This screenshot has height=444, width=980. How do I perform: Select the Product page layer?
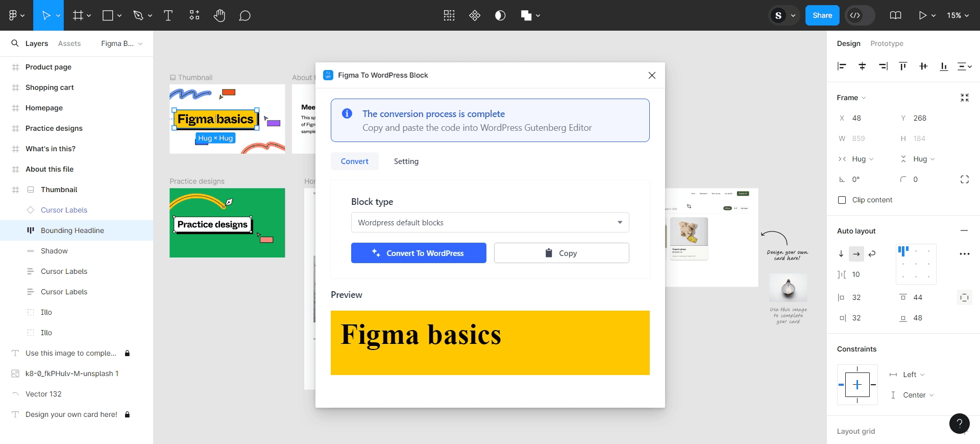77,67
